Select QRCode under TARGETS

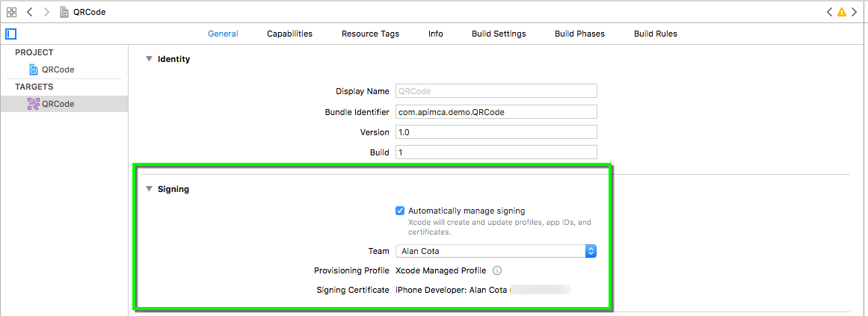[64, 104]
